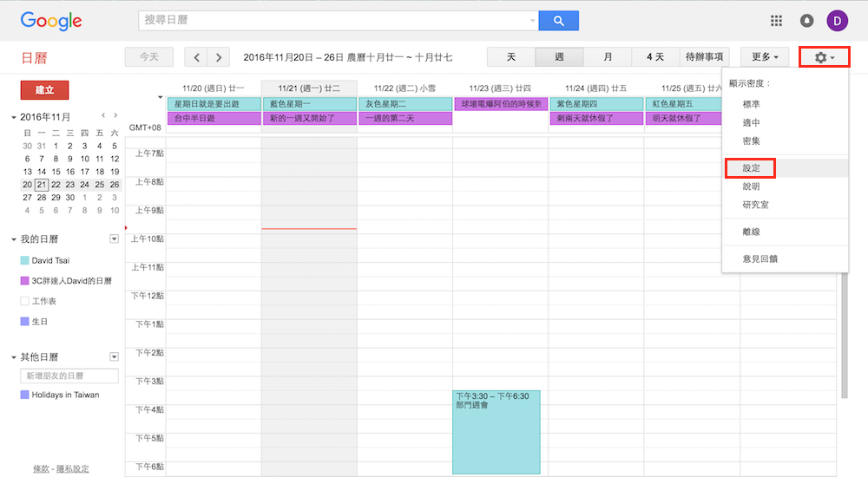Click the account avatar D
This screenshot has width=868, height=477.
837,21
